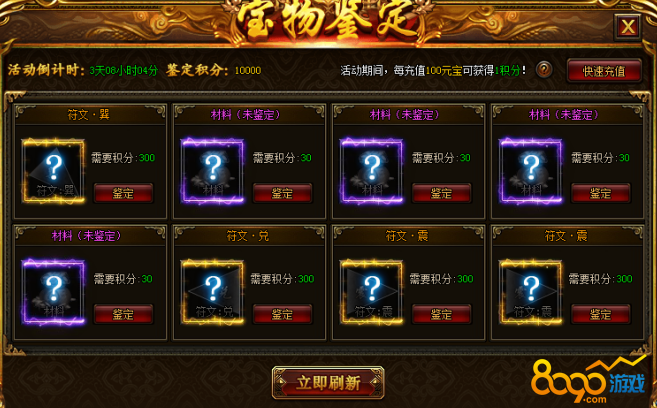657x408 pixels.
Task: Click 鉴定 button for 符文·兑
Action: click(x=282, y=314)
